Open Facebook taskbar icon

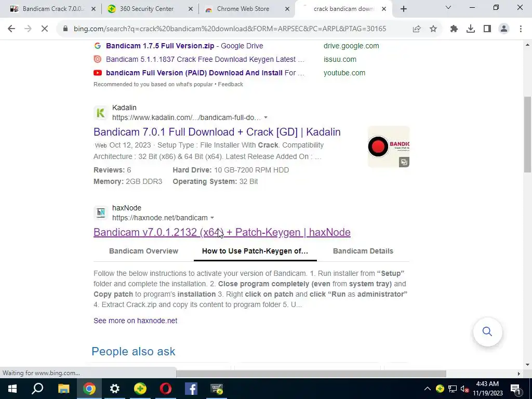click(x=191, y=389)
